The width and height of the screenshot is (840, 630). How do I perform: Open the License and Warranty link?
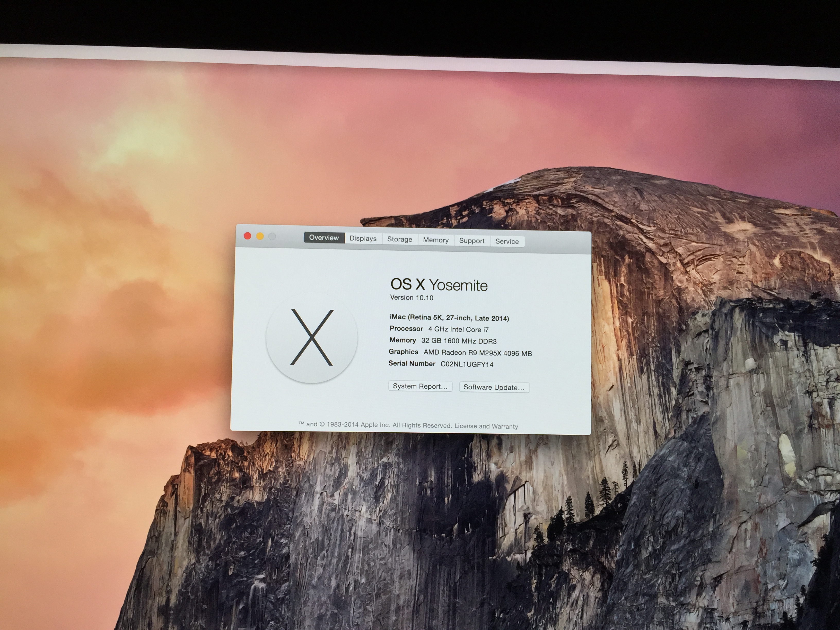[486, 426]
